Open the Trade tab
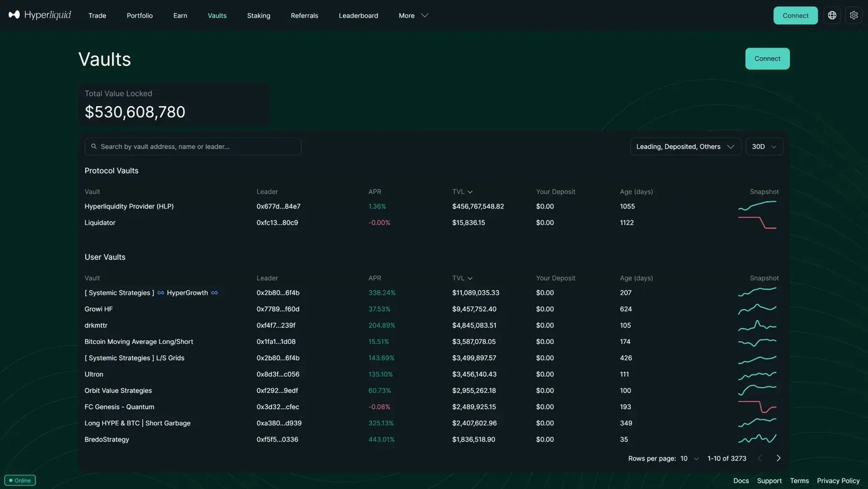The height and width of the screenshot is (489, 868). point(97,16)
